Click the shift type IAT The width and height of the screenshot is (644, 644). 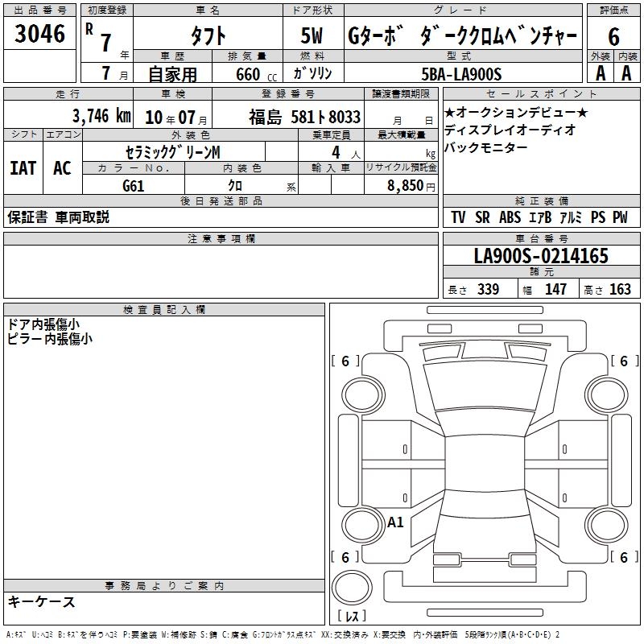click(x=23, y=168)
